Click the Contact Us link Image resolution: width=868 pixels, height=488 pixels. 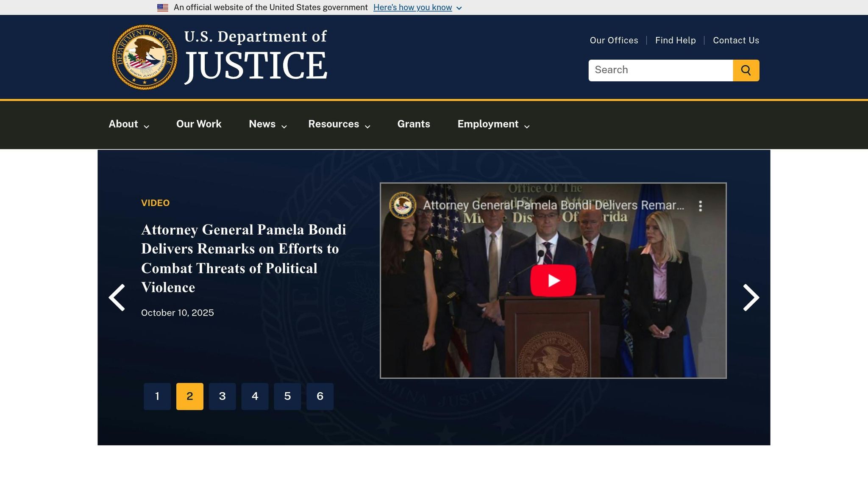[736, 40]
